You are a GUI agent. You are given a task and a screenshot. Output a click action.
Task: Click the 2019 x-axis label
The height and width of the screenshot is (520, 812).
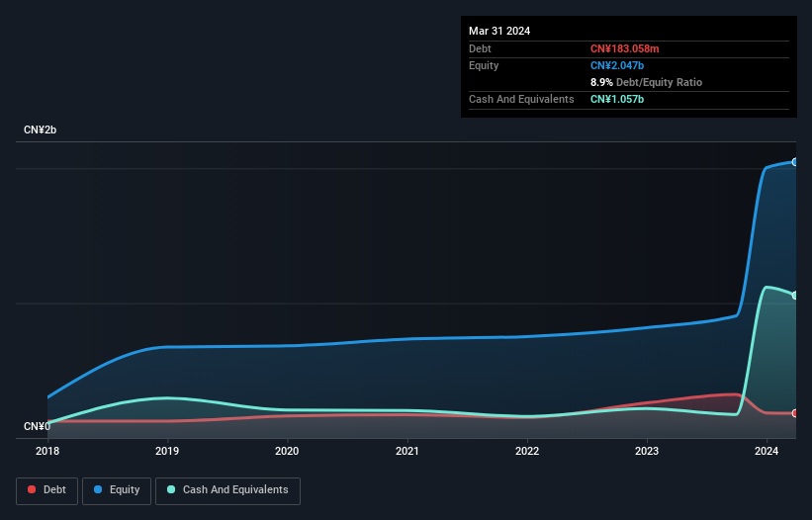(x=167, y=451)
